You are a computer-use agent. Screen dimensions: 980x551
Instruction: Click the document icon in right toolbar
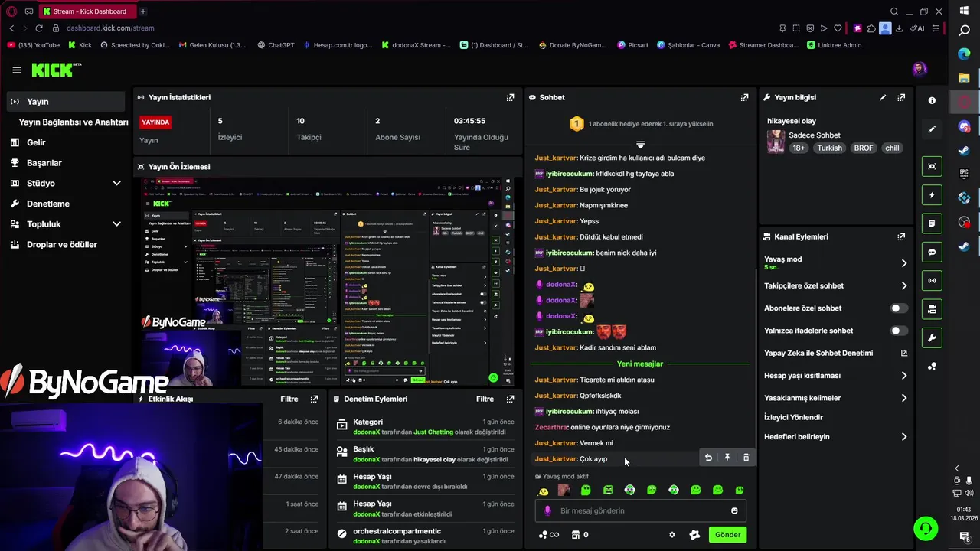932,223
